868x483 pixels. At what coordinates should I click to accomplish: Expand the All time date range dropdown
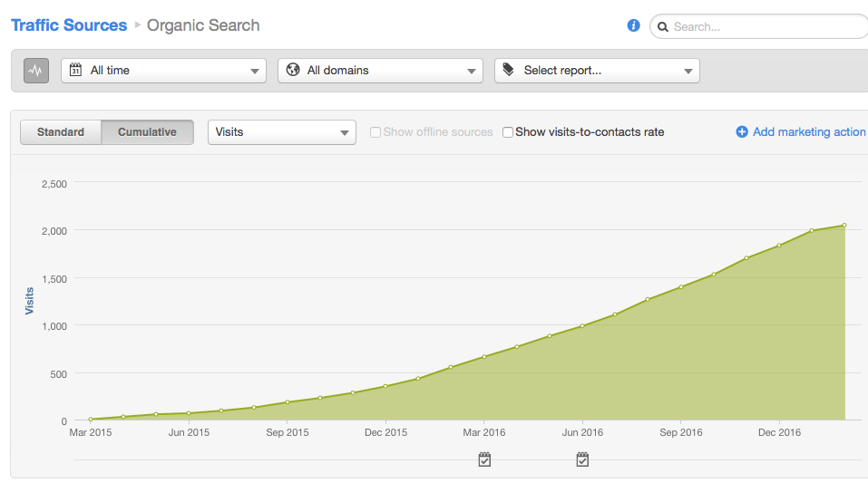coord(163,71)
